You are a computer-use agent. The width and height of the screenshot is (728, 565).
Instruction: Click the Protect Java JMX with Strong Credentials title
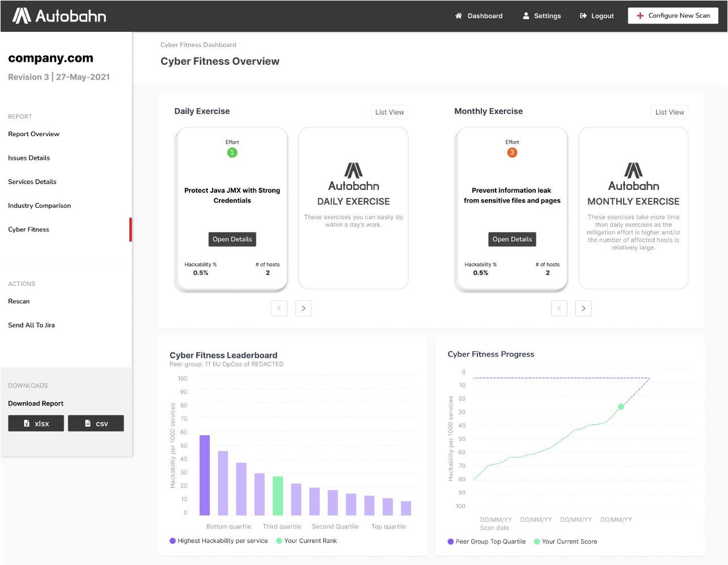(232, 196)
